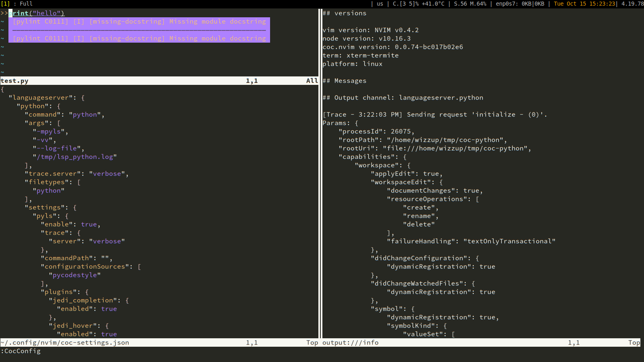Select the "us" keyboard layout indicator
644x362 pixels.
click(379, 4)
